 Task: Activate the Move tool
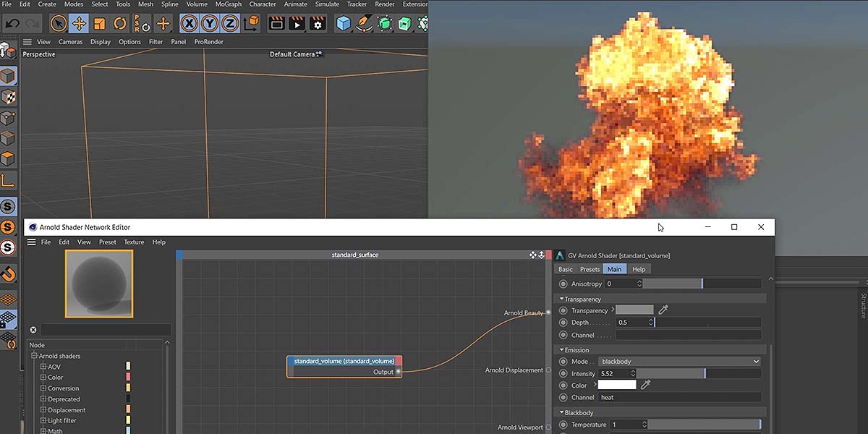(x=79, y=24)
